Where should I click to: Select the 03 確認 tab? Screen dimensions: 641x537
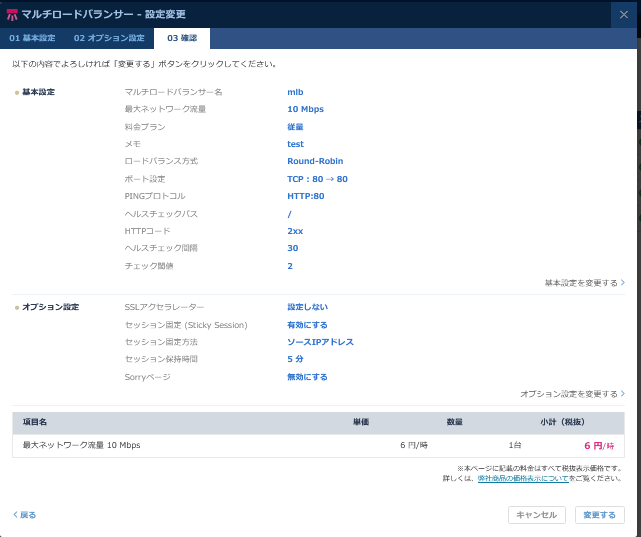click(181, 38)
